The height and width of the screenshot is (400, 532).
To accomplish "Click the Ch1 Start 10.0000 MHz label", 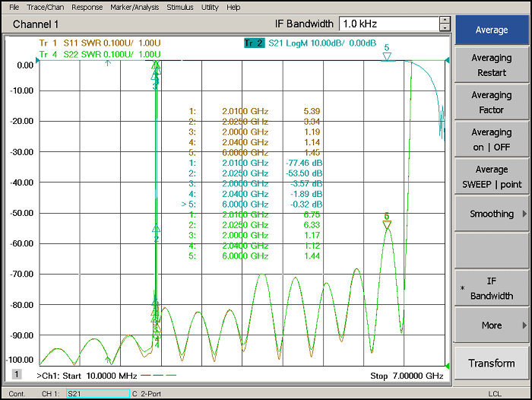I will click(x=87, y=376).
